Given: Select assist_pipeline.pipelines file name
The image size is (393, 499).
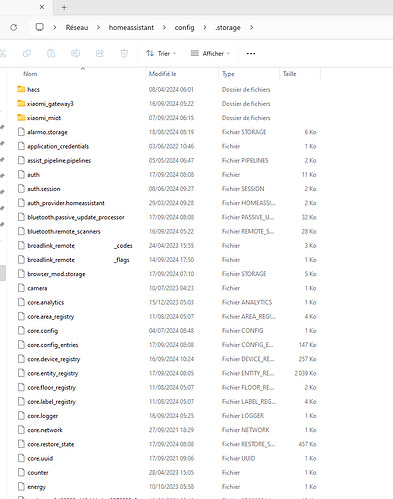Looking at the screenshot, I should click(59, 160).
